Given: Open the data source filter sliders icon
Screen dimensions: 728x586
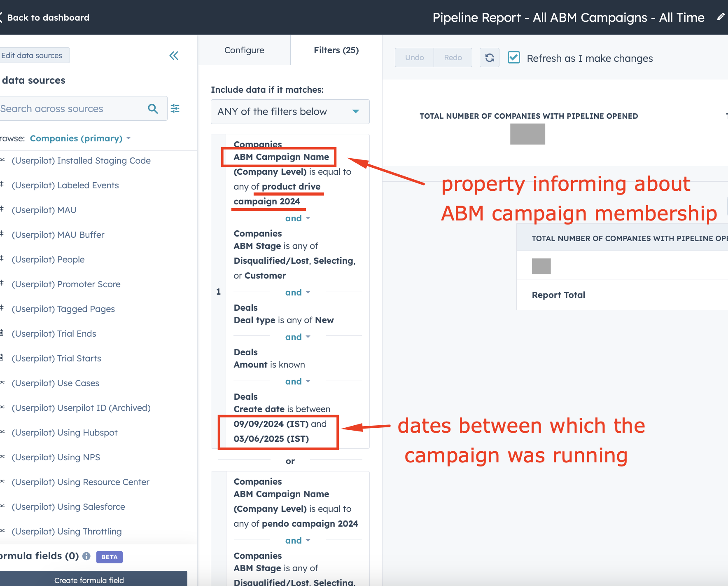Looking at the screenshot, I should coord(175,108).
